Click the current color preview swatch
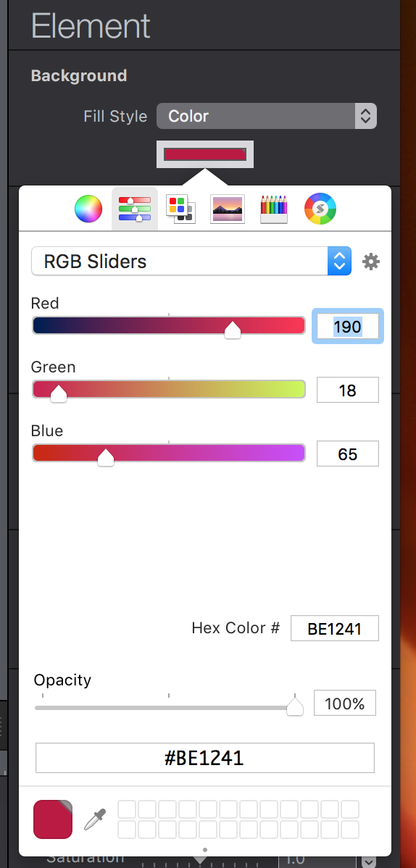416x868 pixels. coord(53,819)
